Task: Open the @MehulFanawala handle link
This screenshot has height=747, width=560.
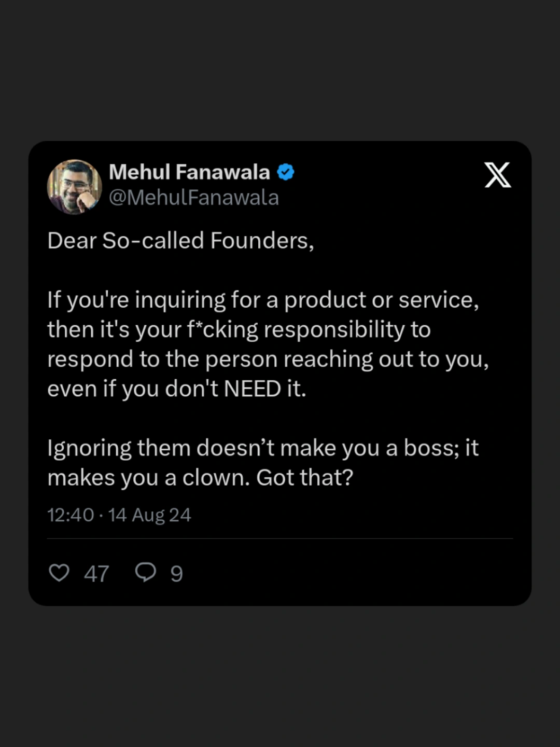Action: [x=194, y=198]
